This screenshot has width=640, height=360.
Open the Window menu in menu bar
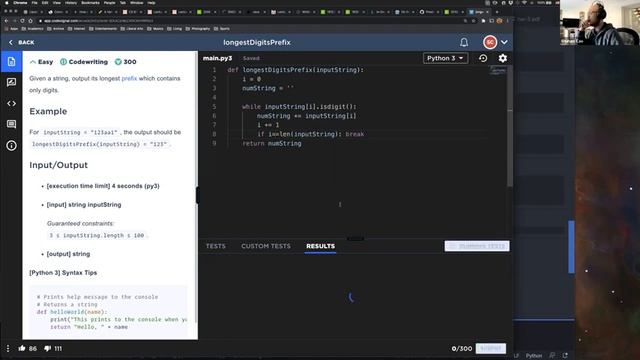pyautogui.click(x=137, y=2)
